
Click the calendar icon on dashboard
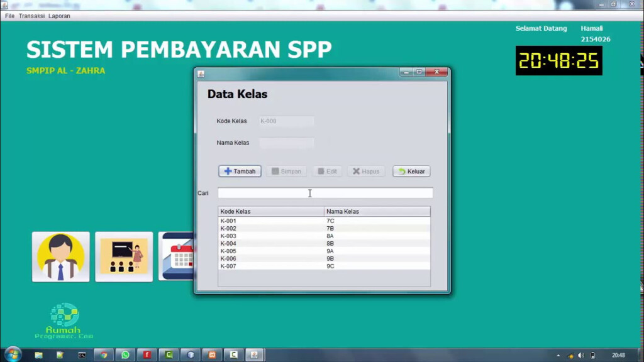(177, 256)
